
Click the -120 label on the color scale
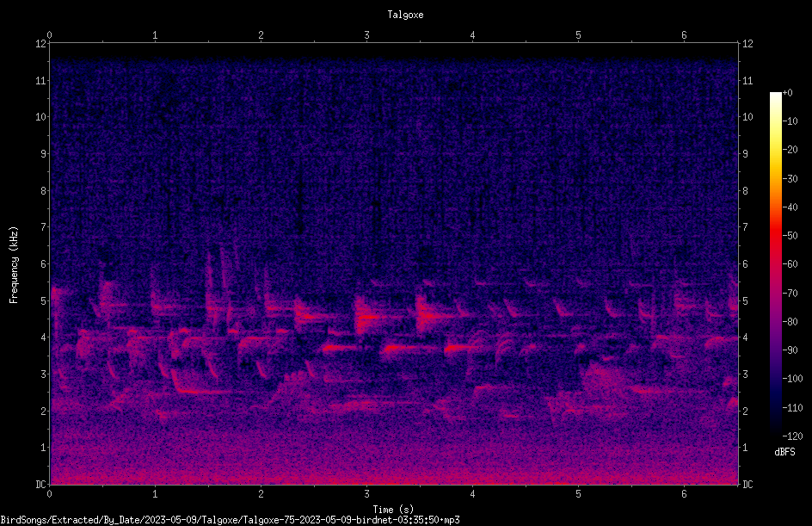tap(791, 436)
